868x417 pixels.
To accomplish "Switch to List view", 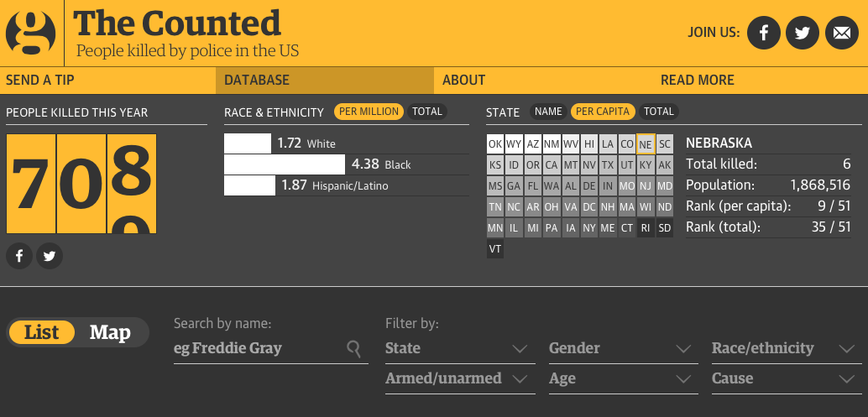I will tap(41, 332).
